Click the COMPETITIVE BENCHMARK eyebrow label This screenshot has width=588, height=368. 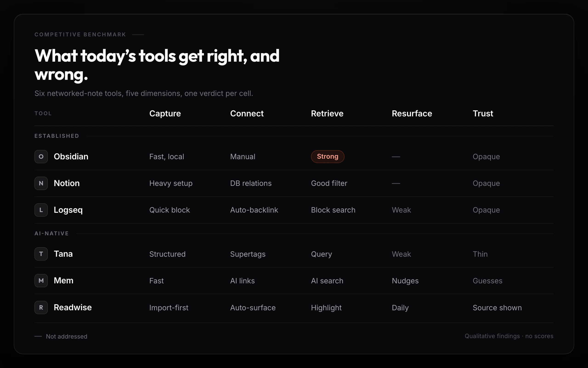click(x=80, y=34)
